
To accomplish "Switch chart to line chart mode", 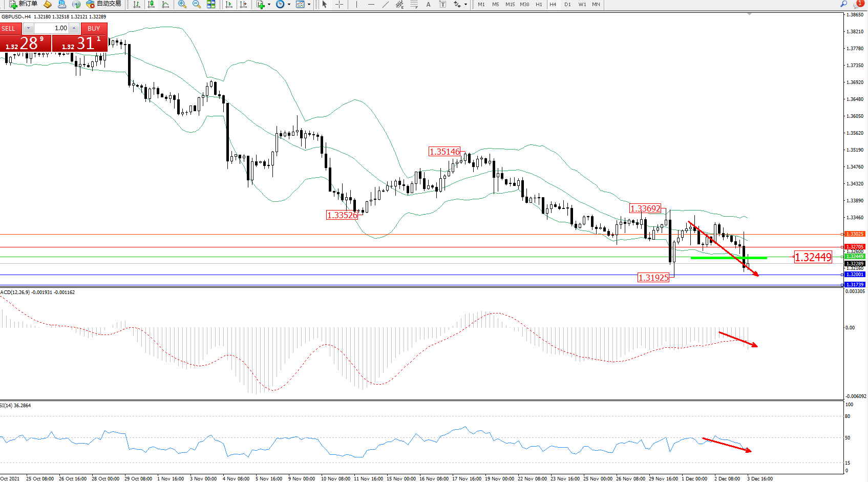I will pyautogui.click(x=165, y=4).
